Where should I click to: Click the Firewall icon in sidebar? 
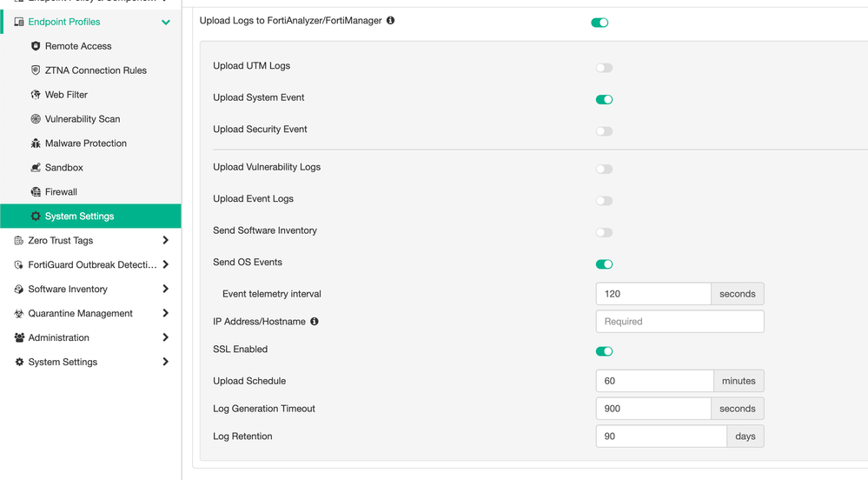coord(36,192)
